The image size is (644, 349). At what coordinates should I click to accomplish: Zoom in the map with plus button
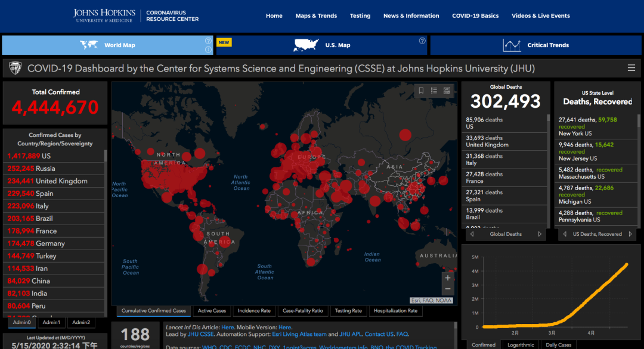[448, 278]
